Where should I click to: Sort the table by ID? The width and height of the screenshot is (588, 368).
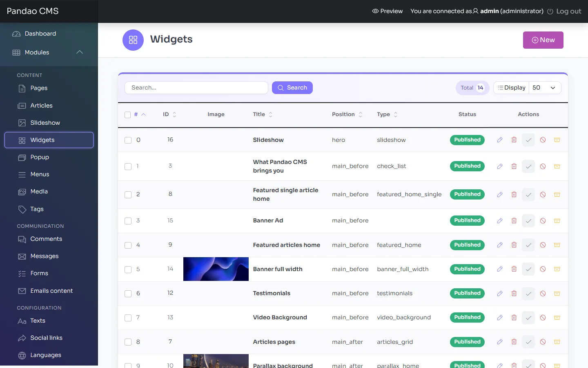pos(169,114)
